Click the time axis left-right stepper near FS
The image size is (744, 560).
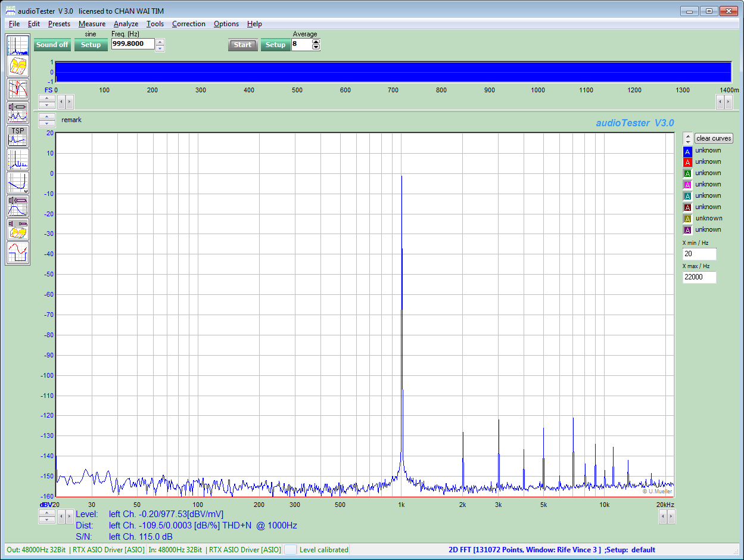pyautogui.click(x=66, y=101)
